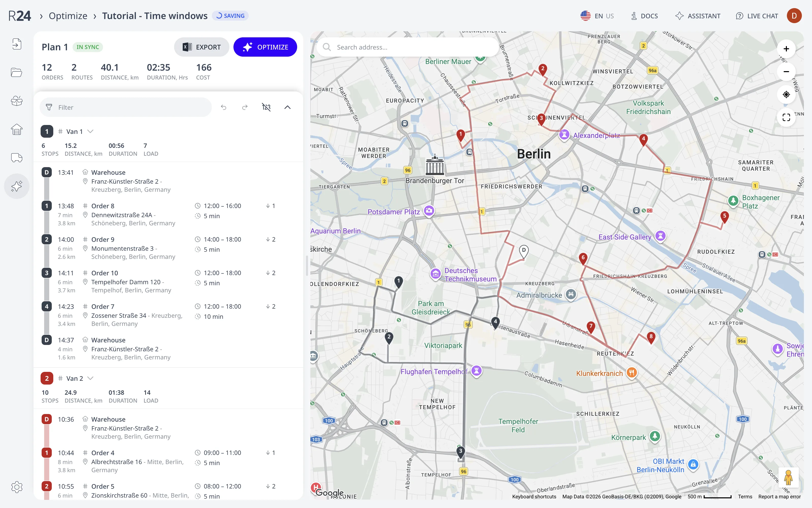
Task: Zoom out the map with minus button
Action: (786, 72)
